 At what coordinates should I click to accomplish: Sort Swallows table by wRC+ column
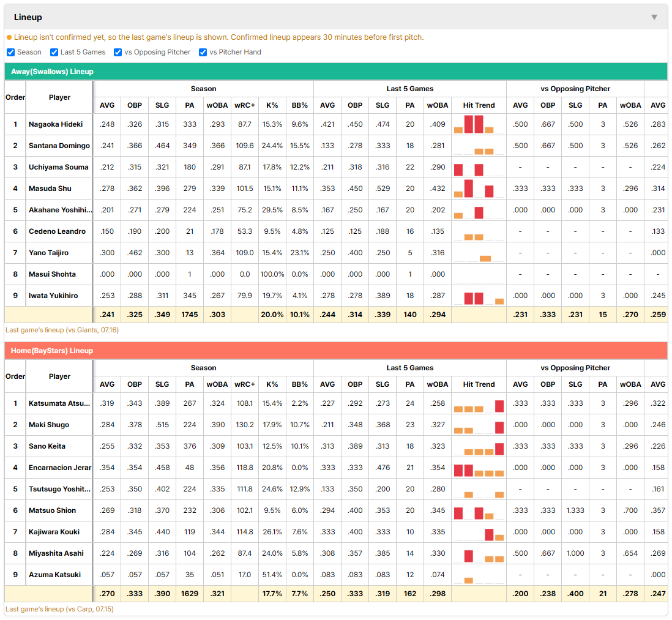(245, 105)
